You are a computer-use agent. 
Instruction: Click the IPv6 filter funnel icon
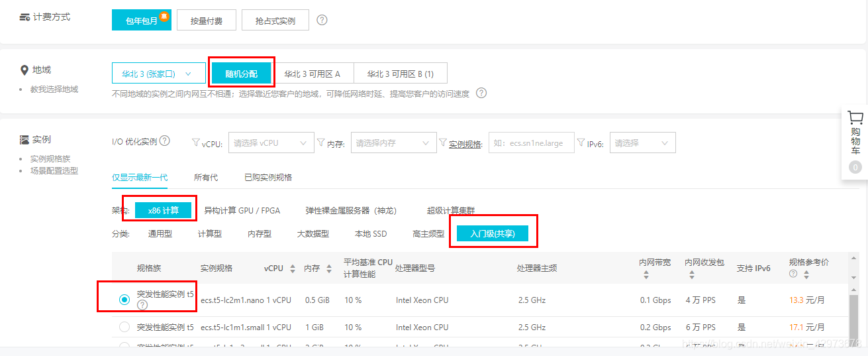point(581,142)
